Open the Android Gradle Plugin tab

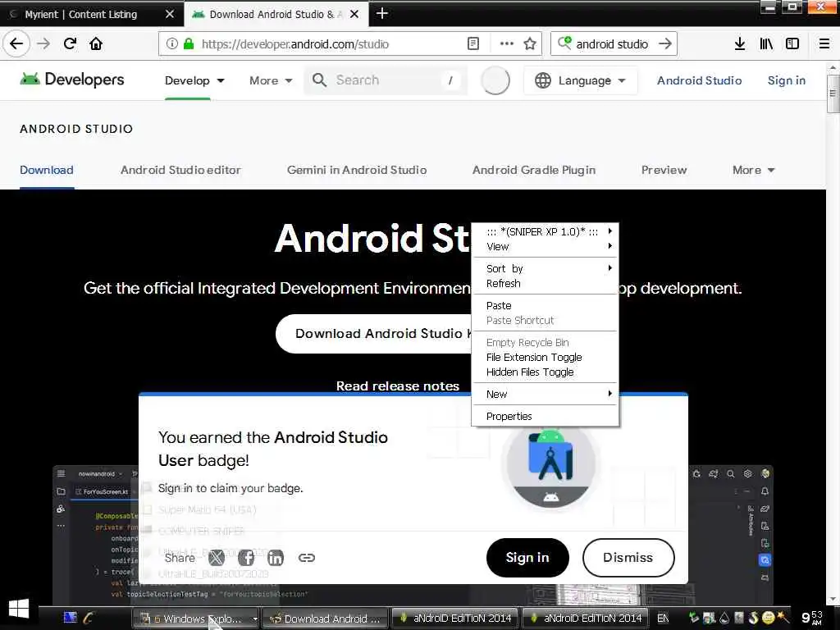(x=533, y=170)
